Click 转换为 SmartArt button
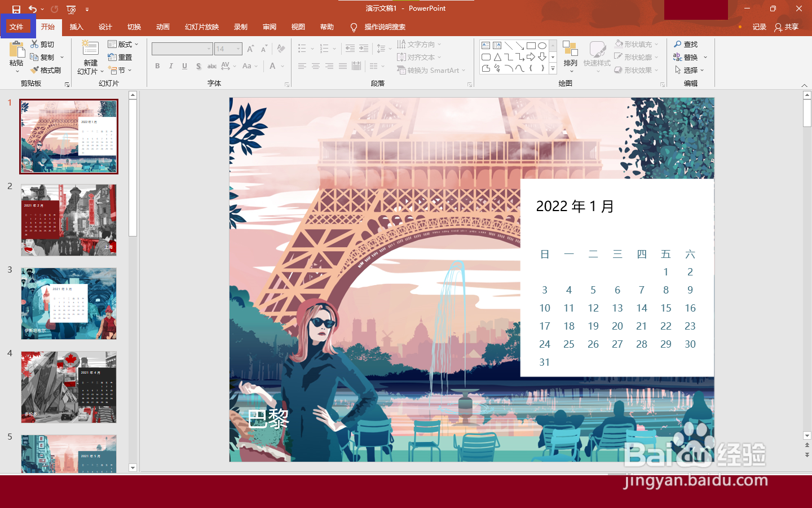 click(x=431, y=70)
